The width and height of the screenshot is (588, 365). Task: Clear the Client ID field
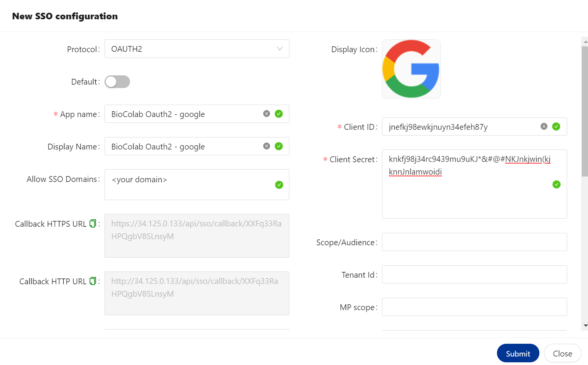(544, 126)
